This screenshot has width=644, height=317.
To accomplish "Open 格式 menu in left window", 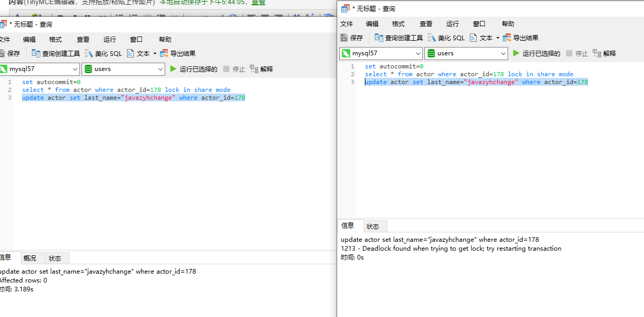I will coord(55,39).
